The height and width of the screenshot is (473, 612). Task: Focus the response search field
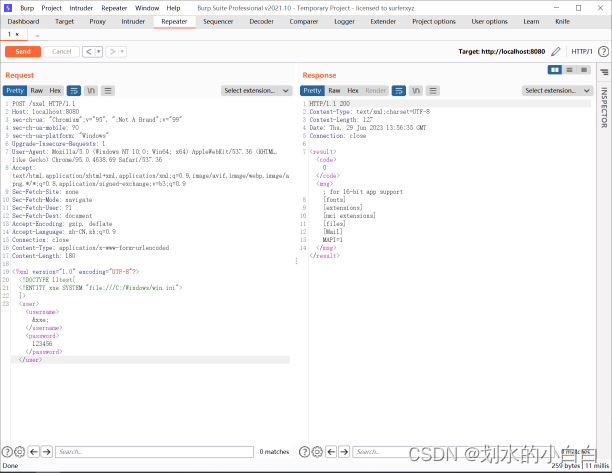click(453, 452)
